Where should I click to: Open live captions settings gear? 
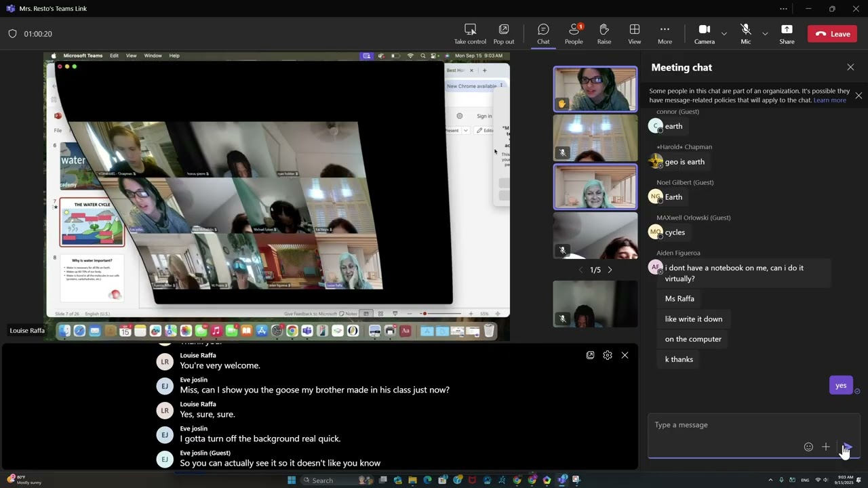608,355
